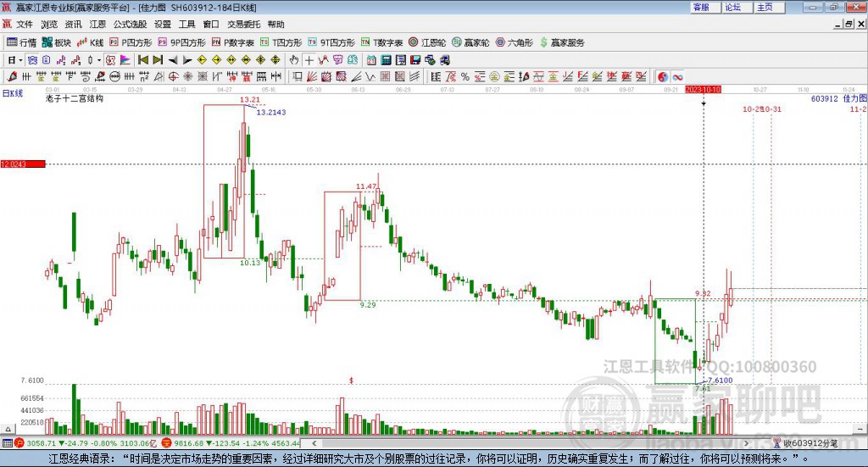
Task: Jump to the first bar
Action: (142, 60)
